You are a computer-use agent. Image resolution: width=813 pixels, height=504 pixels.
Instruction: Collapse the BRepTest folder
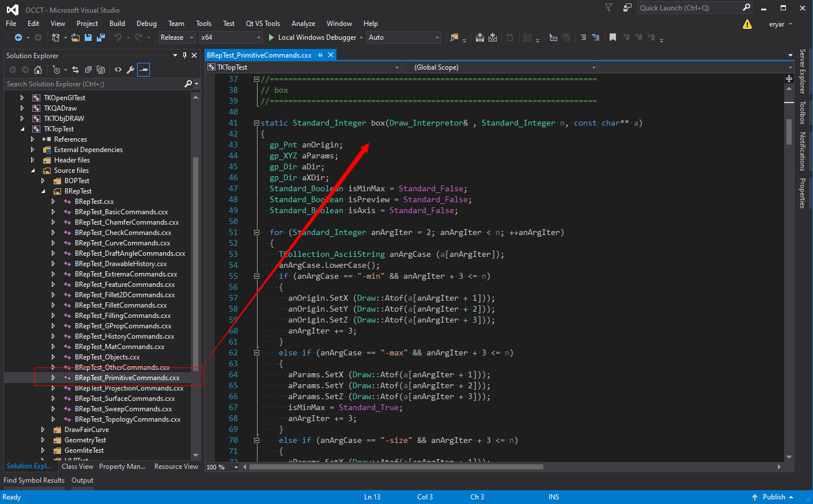(43, 191)
